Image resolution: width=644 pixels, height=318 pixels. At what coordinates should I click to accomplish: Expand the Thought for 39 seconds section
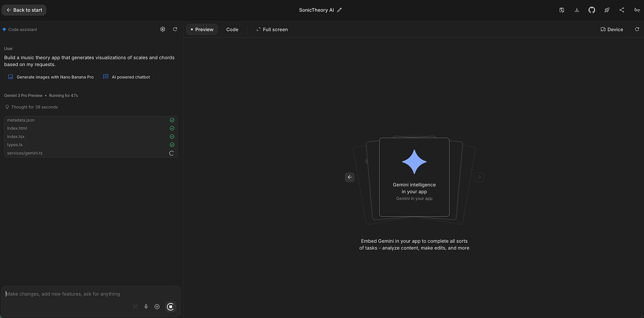coord(34,107)
